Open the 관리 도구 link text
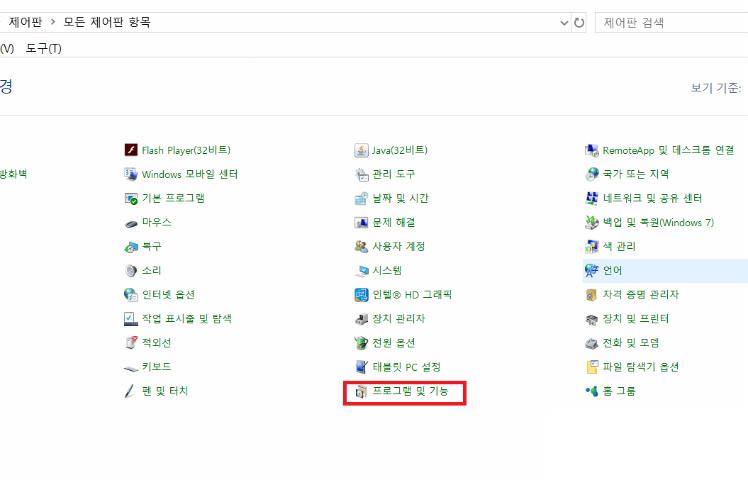 click(394, 174)
